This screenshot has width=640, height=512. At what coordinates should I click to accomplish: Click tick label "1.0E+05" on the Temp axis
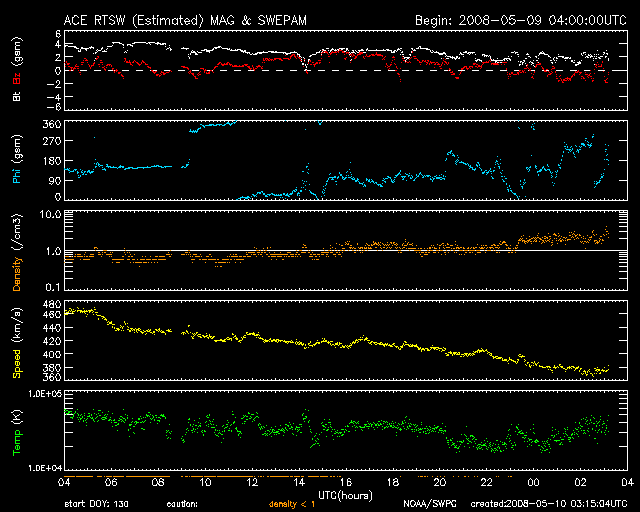45,394
